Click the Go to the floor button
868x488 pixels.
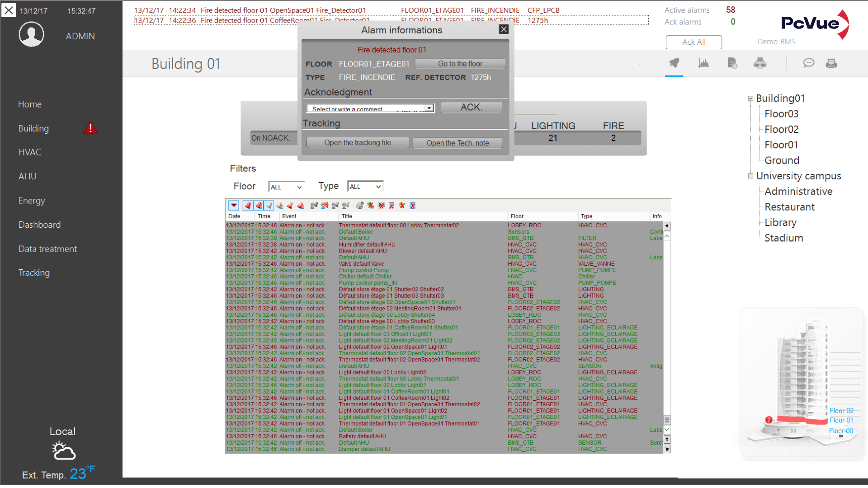[x=460, y=64]
